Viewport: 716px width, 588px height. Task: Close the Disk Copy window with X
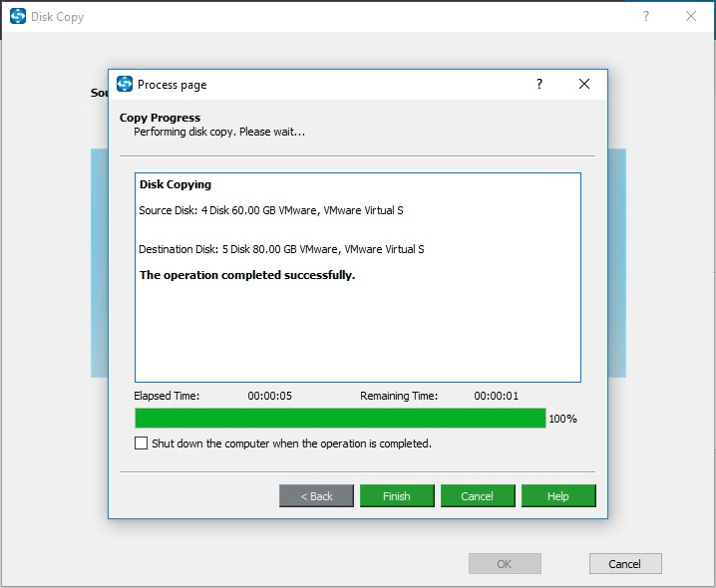tap(691, 17)
